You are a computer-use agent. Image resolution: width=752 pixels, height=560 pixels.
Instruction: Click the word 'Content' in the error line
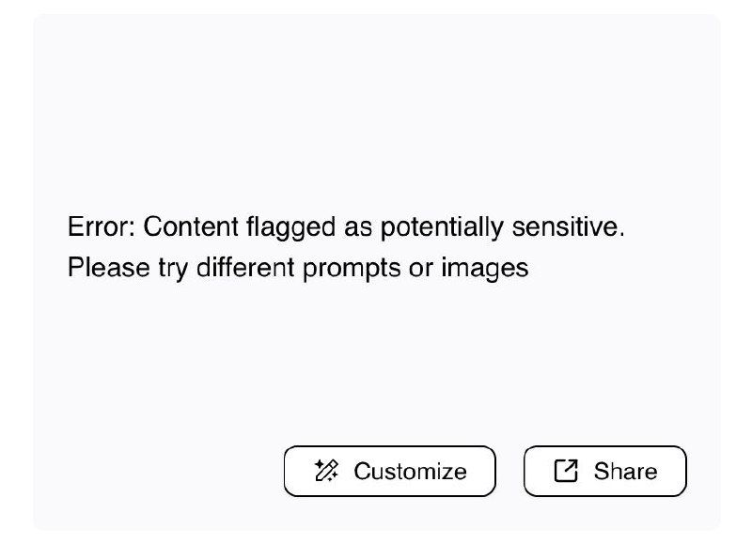pos(191,226)
